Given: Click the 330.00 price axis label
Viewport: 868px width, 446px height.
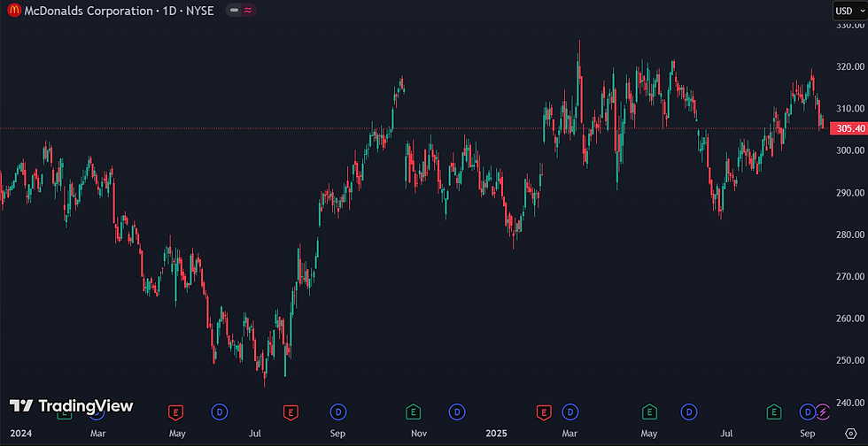Looking at the screenshot, I should (849, 25).
